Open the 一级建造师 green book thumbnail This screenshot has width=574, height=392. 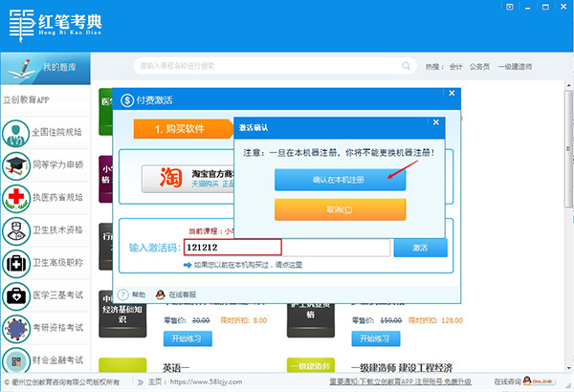pos(311,365)
